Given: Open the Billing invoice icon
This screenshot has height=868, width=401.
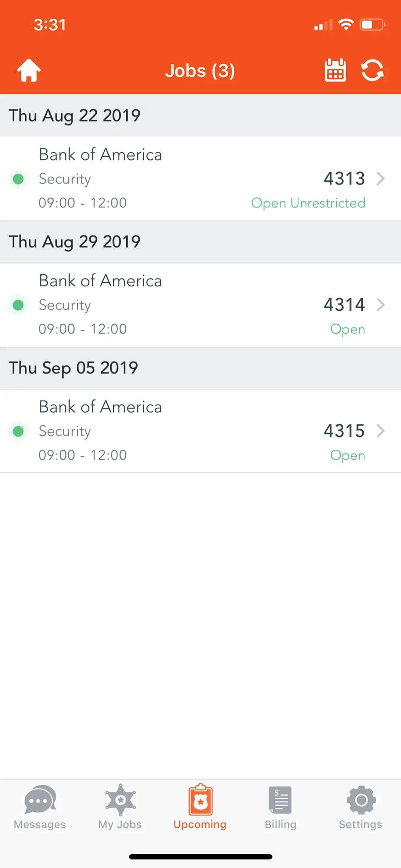Looking at the screenshot, I should (x=280, y=799).
